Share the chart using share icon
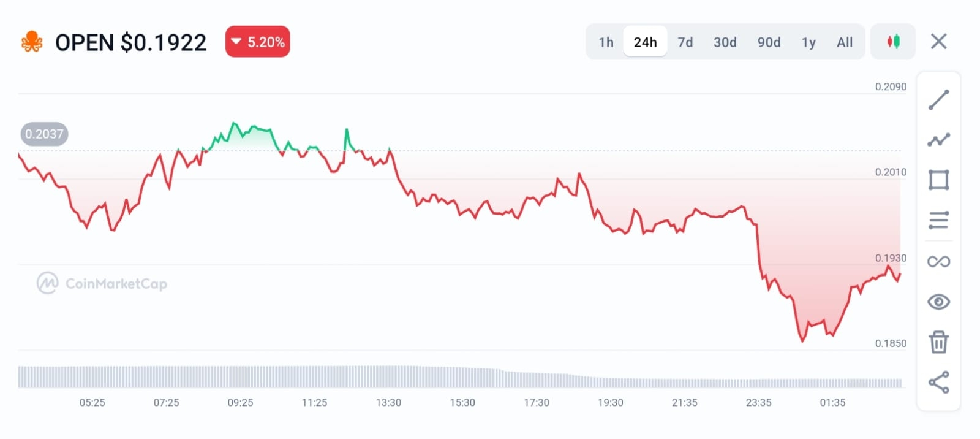980x439 pixels. (x=938, y=382)
